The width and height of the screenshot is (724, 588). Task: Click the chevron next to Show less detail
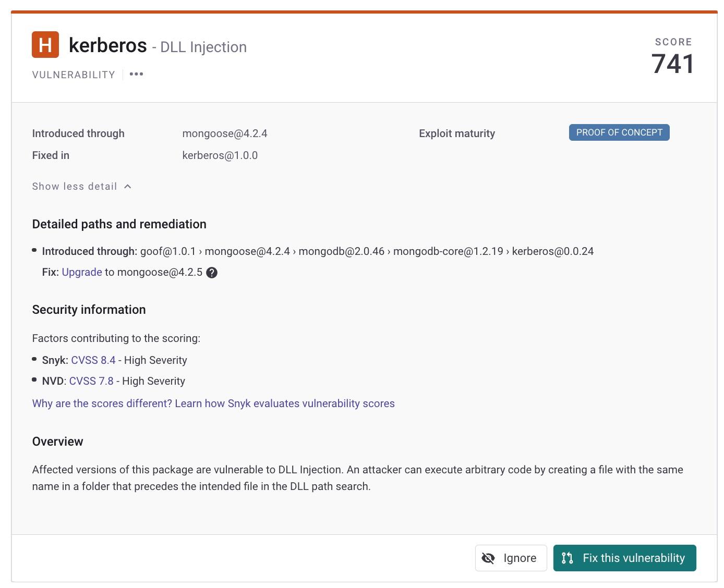(x=128, y=187)
